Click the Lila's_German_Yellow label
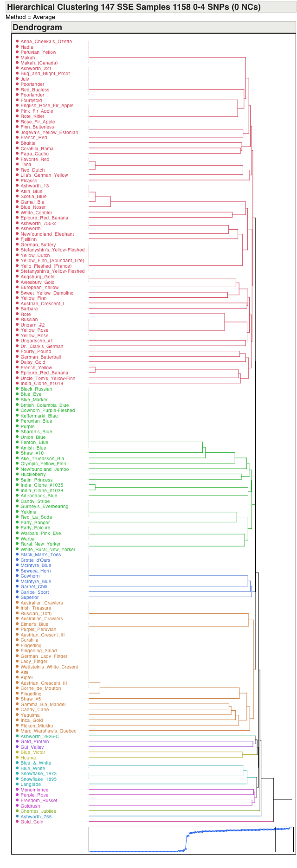Screen dimensions: 297x868 tap(44, 175)
